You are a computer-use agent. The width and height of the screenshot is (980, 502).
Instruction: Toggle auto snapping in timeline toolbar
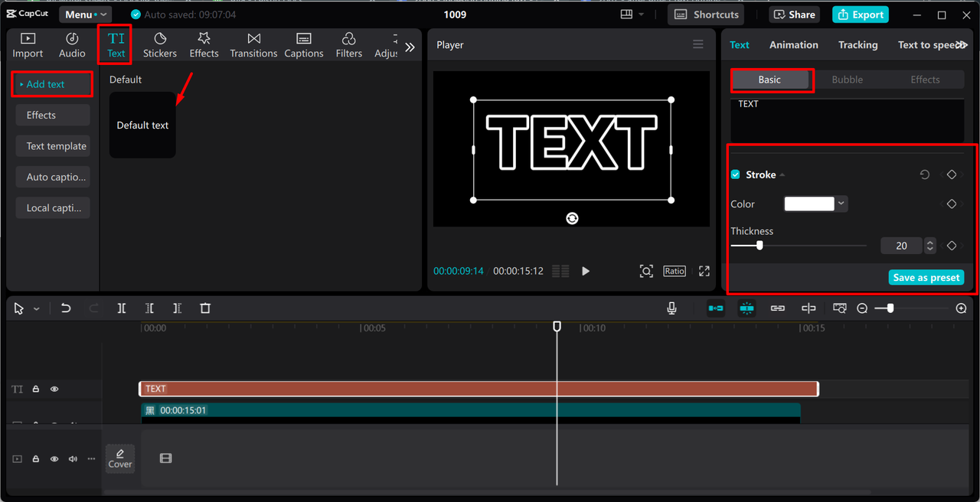tap(746, 308)
